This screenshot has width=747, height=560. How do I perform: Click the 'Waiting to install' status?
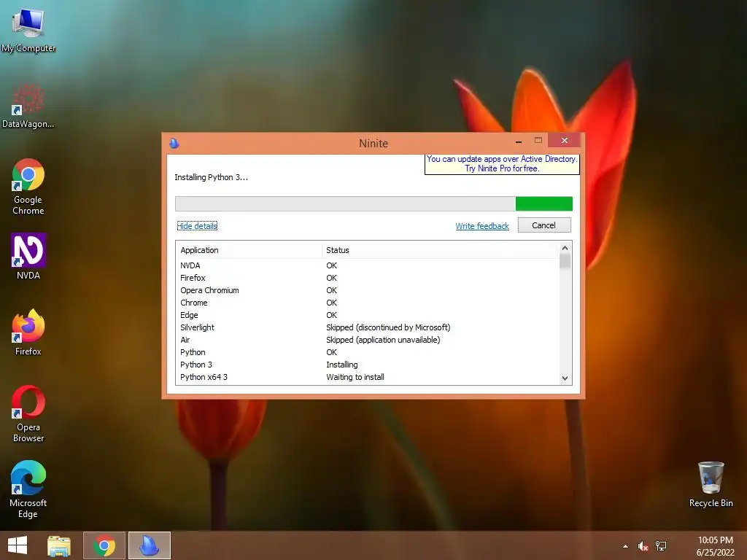(x=355, y=377)
